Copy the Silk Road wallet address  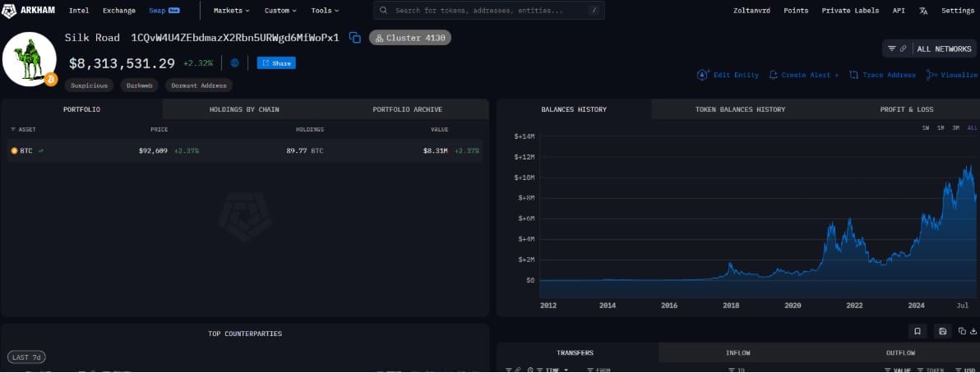point(355,38)
